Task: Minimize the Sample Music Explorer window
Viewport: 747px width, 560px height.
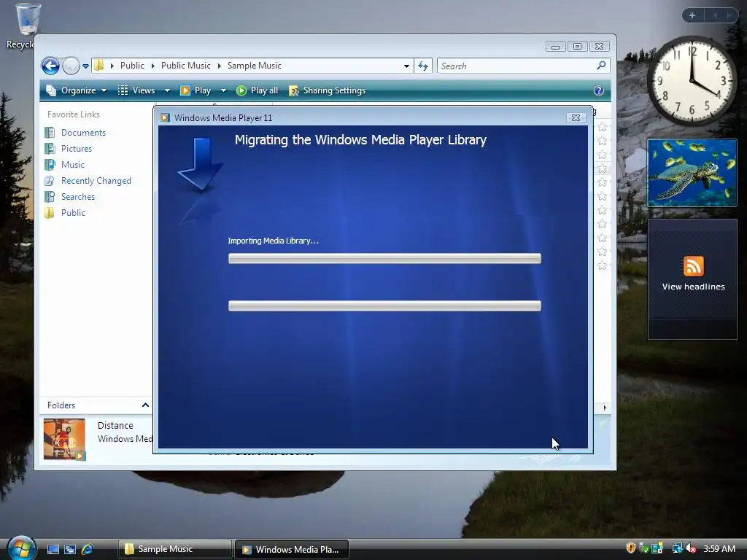Action: [555, 46]
